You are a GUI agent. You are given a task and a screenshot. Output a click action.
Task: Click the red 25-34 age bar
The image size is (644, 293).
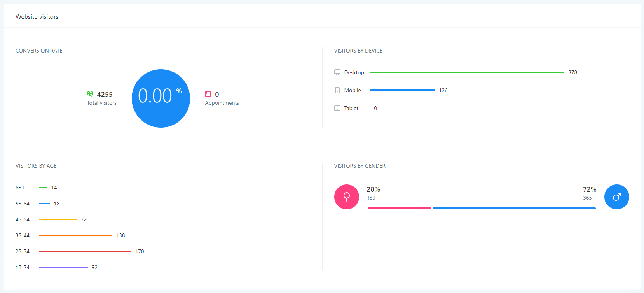pos(85,251)
